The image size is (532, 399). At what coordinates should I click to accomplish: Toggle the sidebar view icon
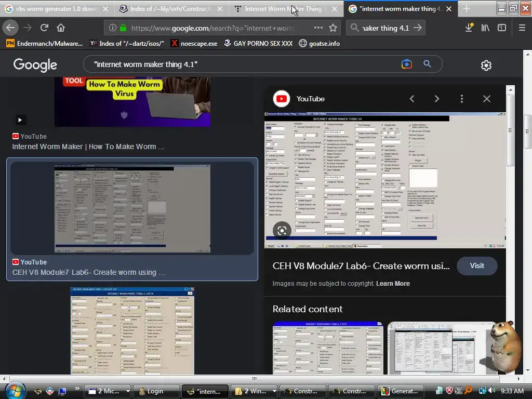point(501,28)
